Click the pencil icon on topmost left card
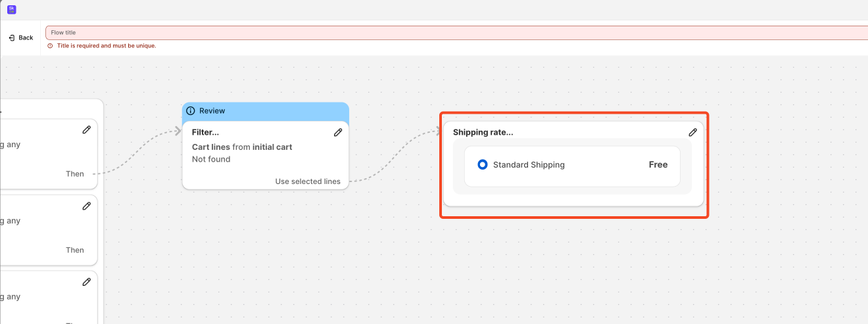The width and height of the screenshot is (868, 324). click(86, 129)
